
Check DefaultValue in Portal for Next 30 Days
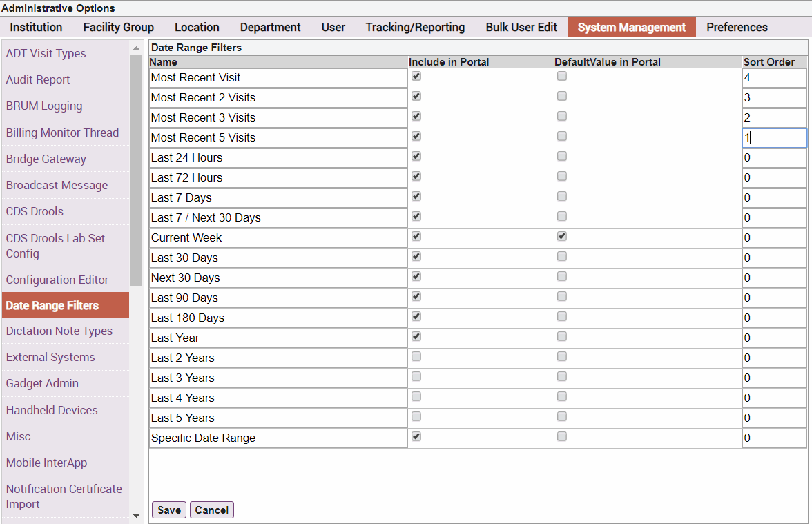562,276
